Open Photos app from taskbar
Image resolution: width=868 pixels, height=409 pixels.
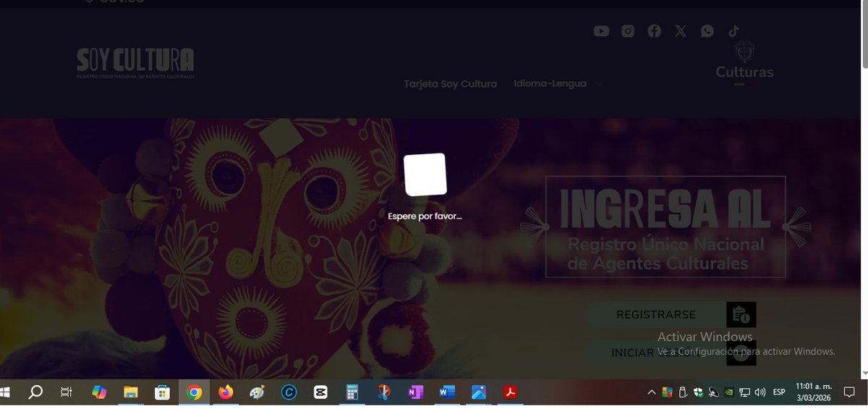click(479, 392)
